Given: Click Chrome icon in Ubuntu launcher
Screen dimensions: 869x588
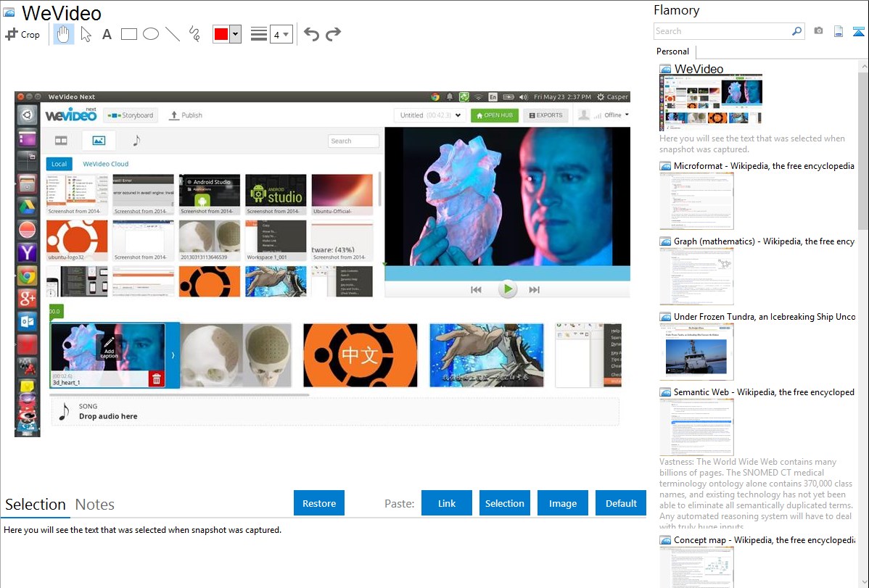Looking at the screenshot, I should tap(27, 276).
